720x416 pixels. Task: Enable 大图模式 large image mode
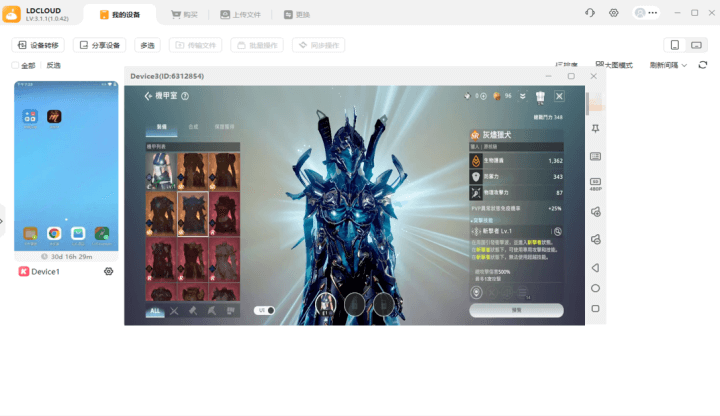[x=614, y=65]
